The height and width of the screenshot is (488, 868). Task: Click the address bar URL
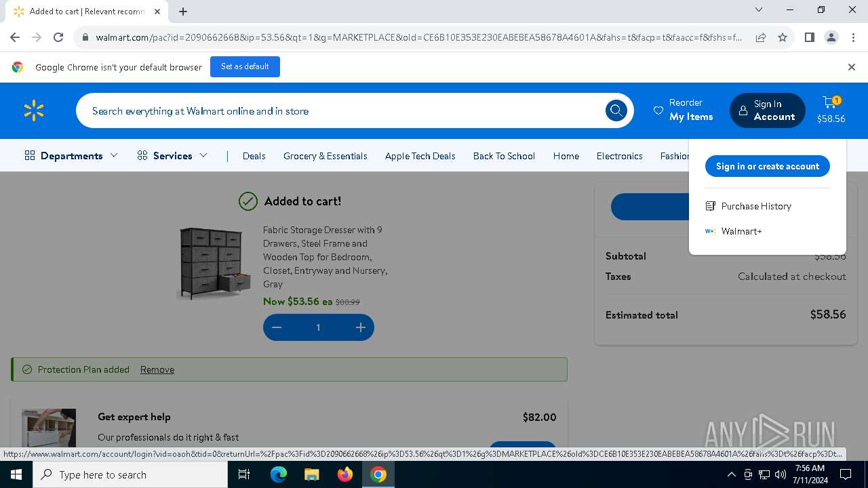(418, 37)
